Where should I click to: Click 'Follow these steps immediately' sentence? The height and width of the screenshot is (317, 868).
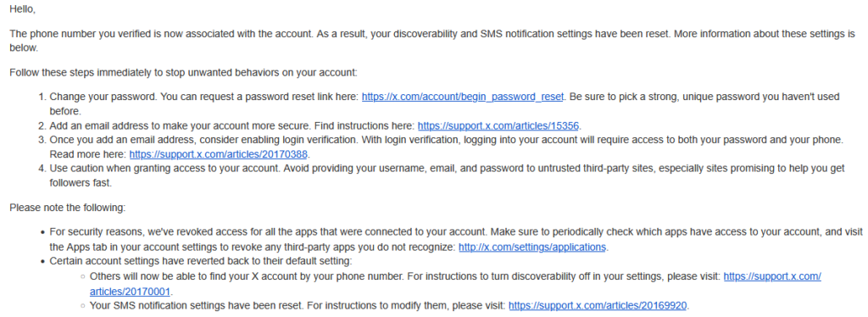point(183,73)
